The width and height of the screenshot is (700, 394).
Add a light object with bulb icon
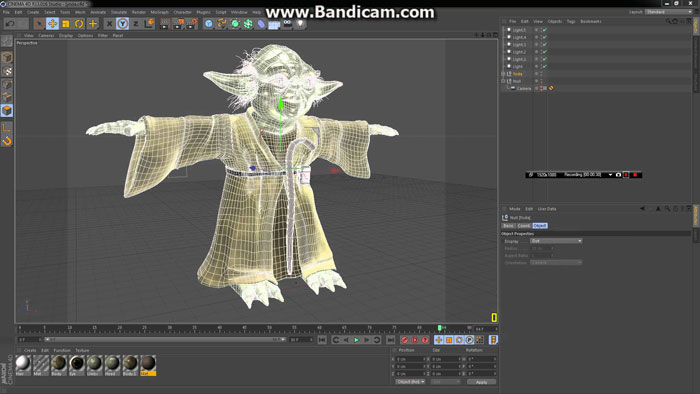[x=300, y=24]
